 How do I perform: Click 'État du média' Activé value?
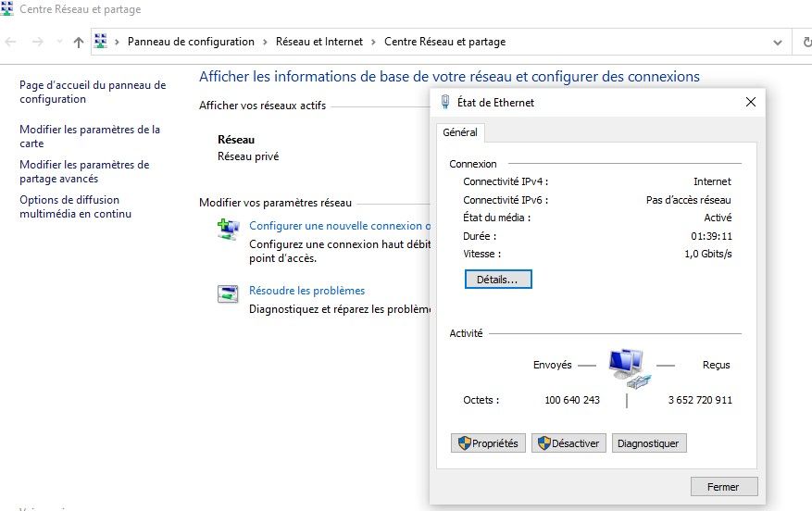[x=718, y=218]
